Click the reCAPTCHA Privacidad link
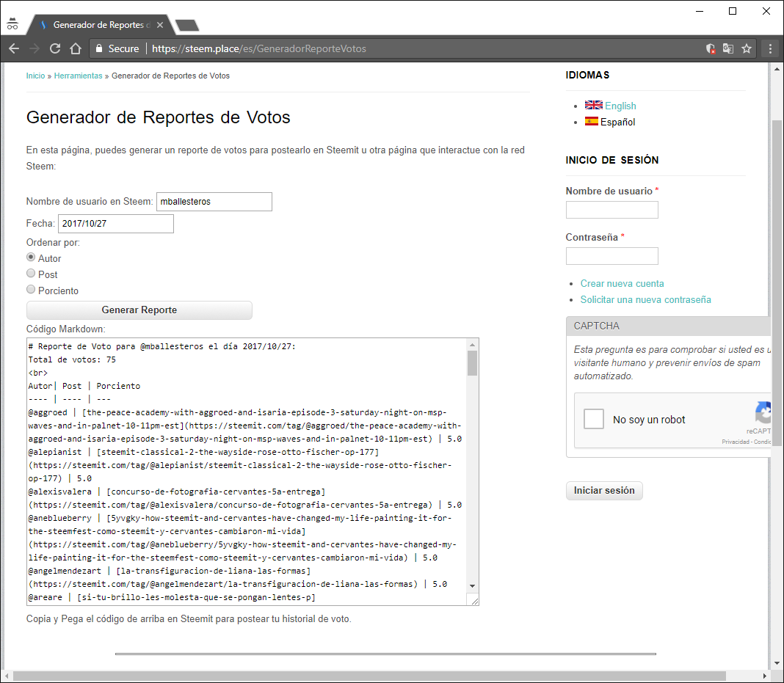Viewport: 784px width, 683px height. pyautogui.click(x=735, y=442)
